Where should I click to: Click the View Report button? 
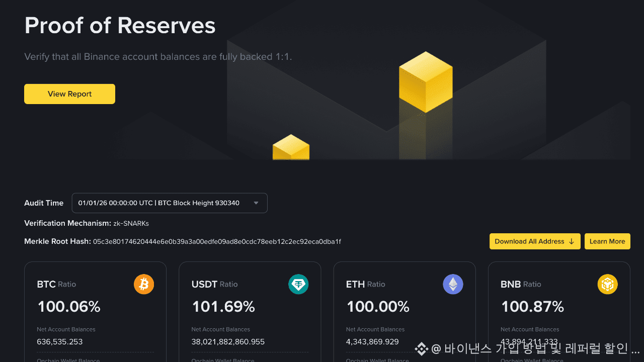coord(69,94)
